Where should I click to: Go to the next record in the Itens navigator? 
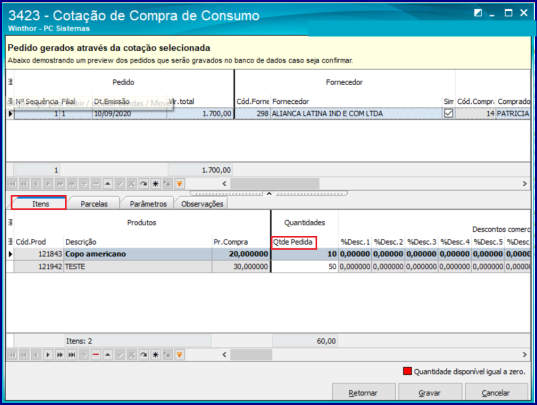(48, 355)
